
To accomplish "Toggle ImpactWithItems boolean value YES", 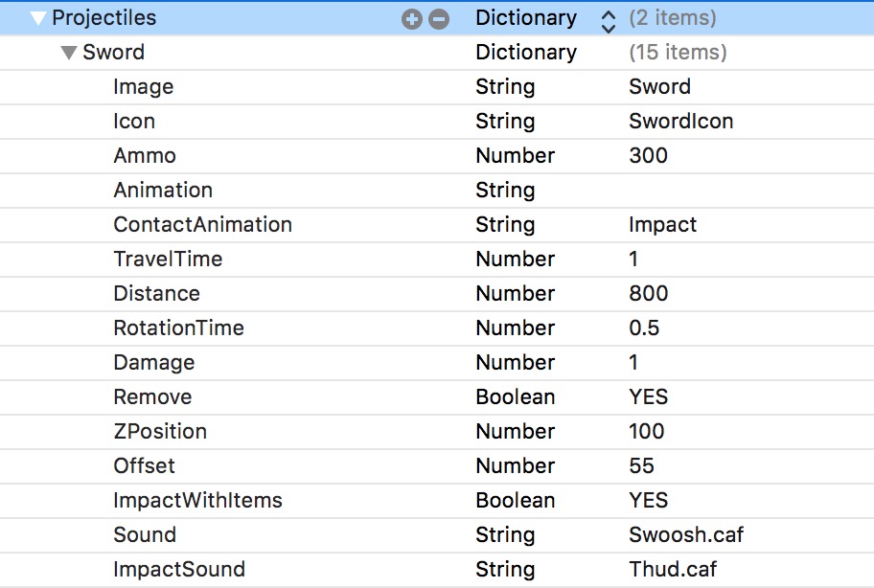I will (649, 500).
